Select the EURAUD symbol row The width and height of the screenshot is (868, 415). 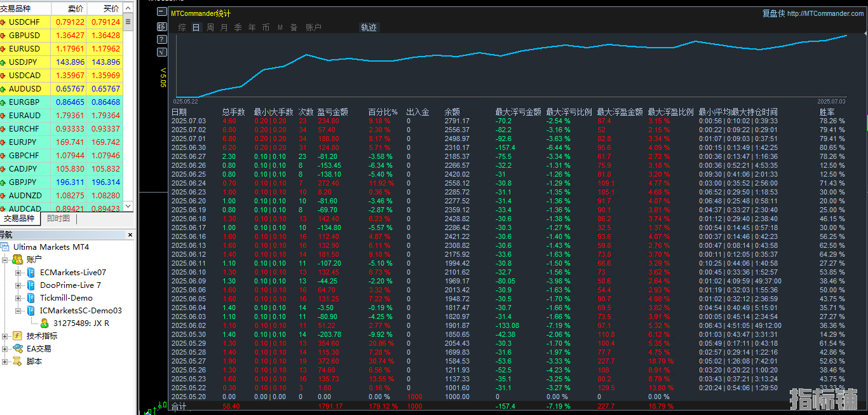pos(61,116)
